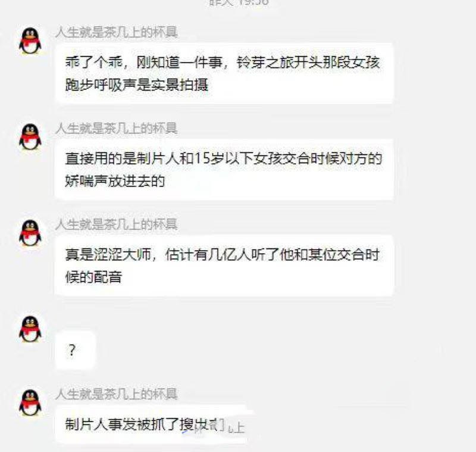Select the message bubble starting 乖了个乖
The image size is (476, 452).
[x=224, y=73]
